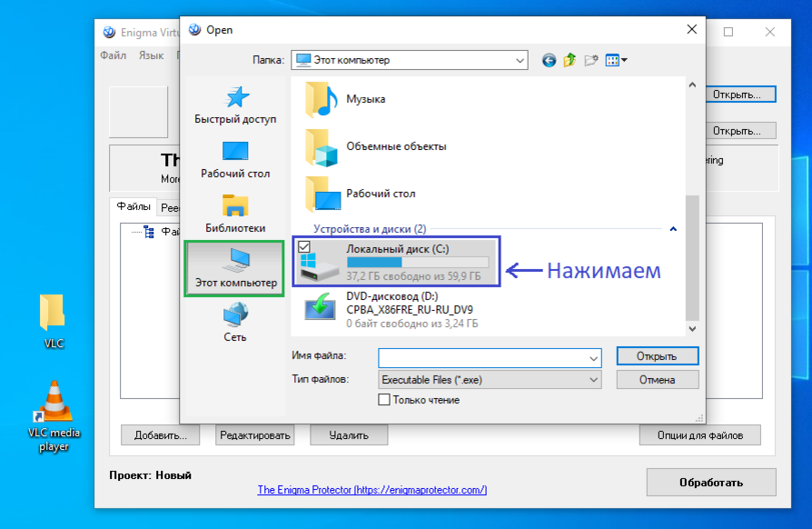Click the Обработать button
The width and height of the screenshot is (812, 529).
[x=711, y=483]
